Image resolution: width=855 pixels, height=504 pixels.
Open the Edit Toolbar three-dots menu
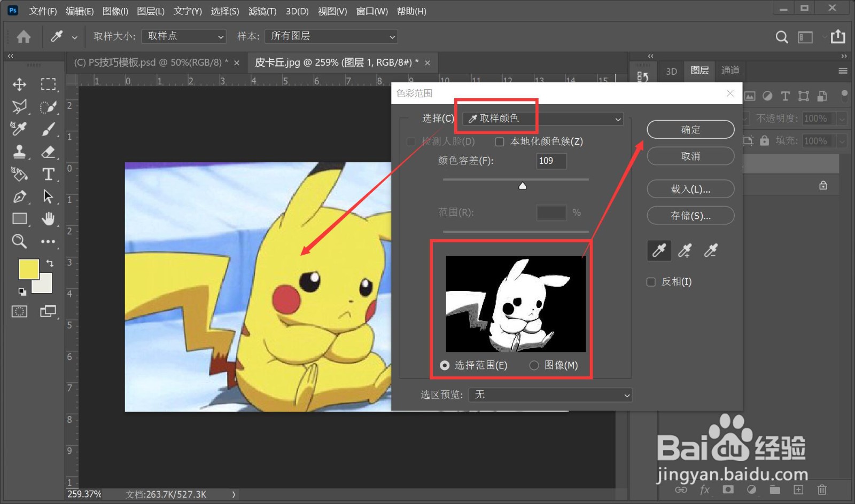(48, 241)
